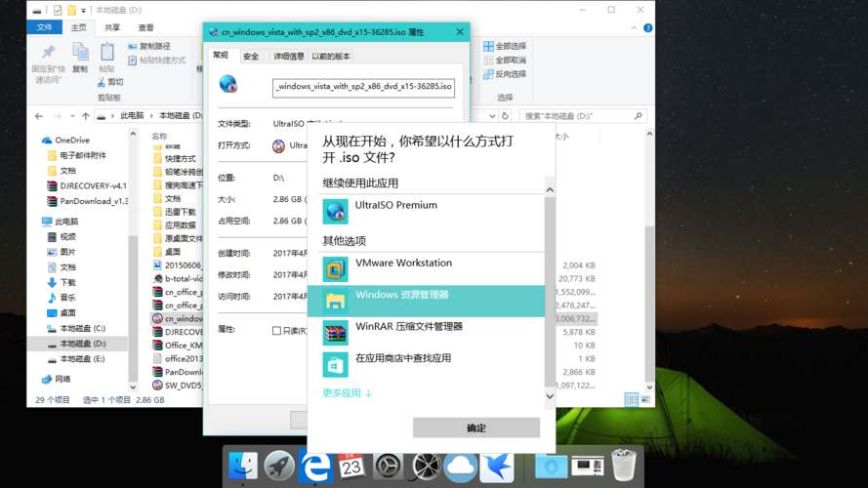The height and width of the screenshot is (488, 868).
Task: Click 全部取消 in ribbon
Action: pyautogui.click(x=505, y=60)
